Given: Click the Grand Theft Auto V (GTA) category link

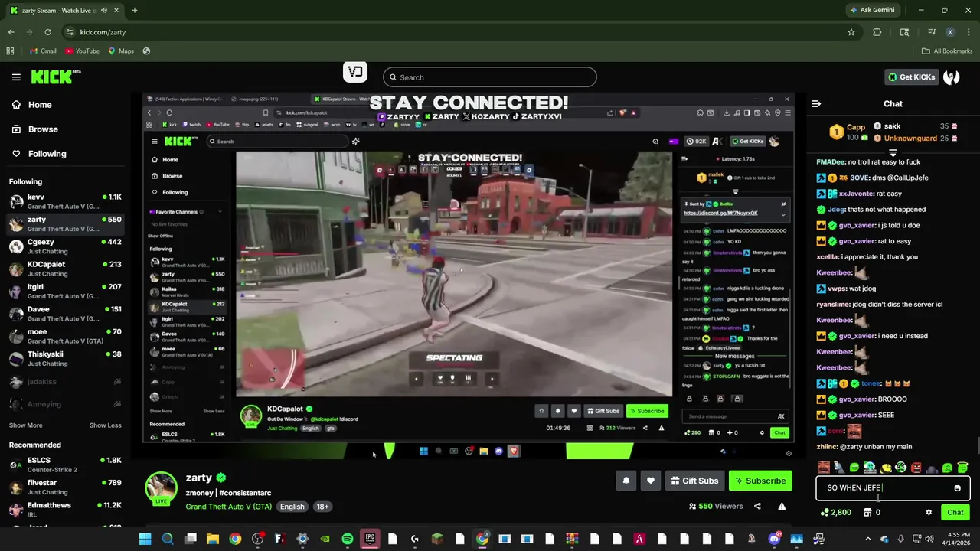Looking at the screenshot, I should coord(228,507).
